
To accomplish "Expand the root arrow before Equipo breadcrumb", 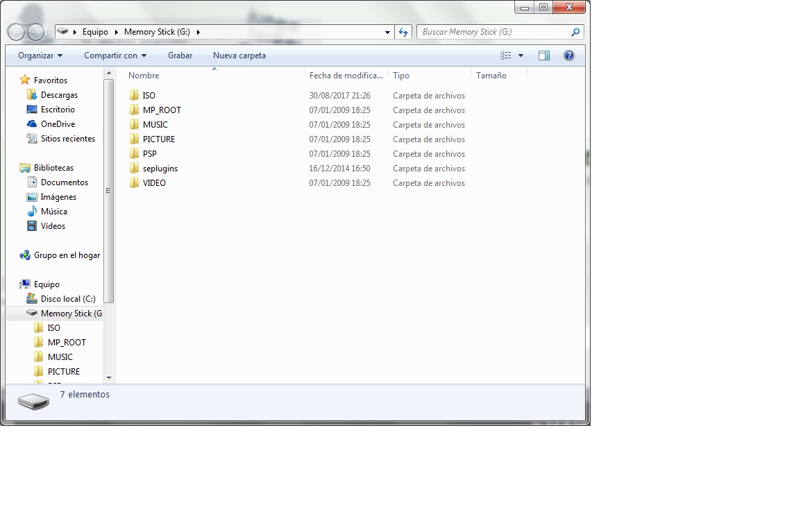I will (75, 32).
